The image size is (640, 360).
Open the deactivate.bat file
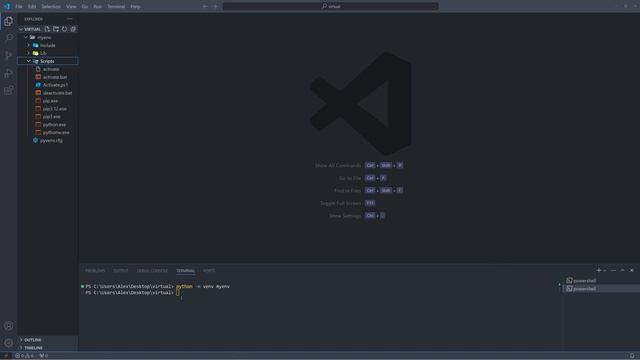tap(57, 93)
